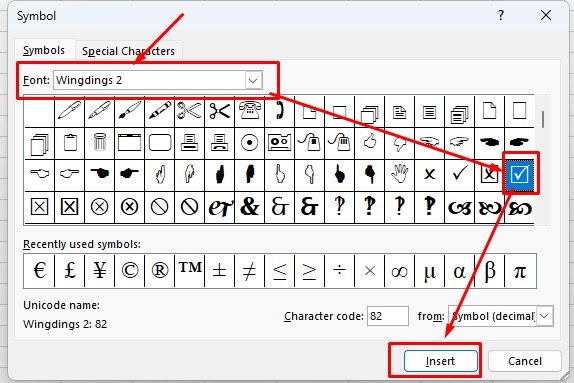Click the highlighted boxed check mark symbol
The image size is (574, 383).
tap(519, 174)
